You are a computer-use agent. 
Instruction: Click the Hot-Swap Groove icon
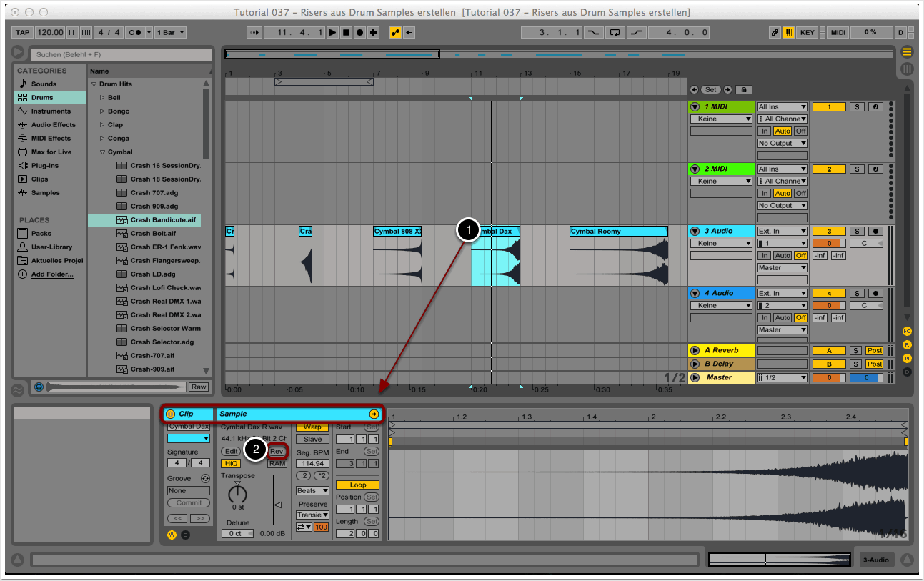tap(205, 478)
